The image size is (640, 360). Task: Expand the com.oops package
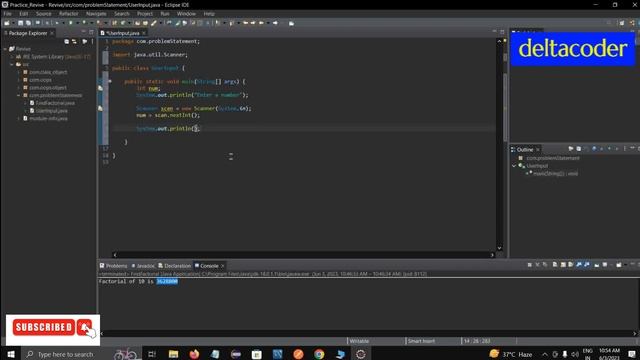coord(19,80)
